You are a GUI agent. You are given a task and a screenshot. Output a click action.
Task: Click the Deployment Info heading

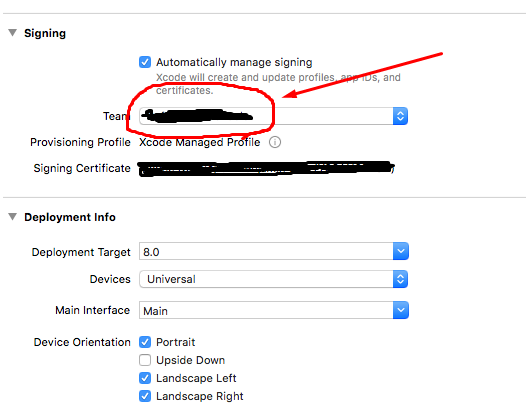click(x=70, y=217)
